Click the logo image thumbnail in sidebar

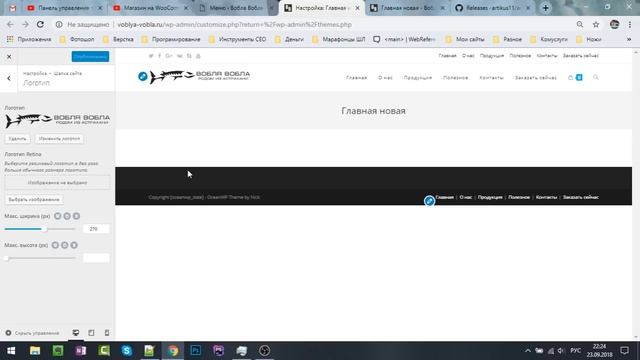[x=57, y=120]
